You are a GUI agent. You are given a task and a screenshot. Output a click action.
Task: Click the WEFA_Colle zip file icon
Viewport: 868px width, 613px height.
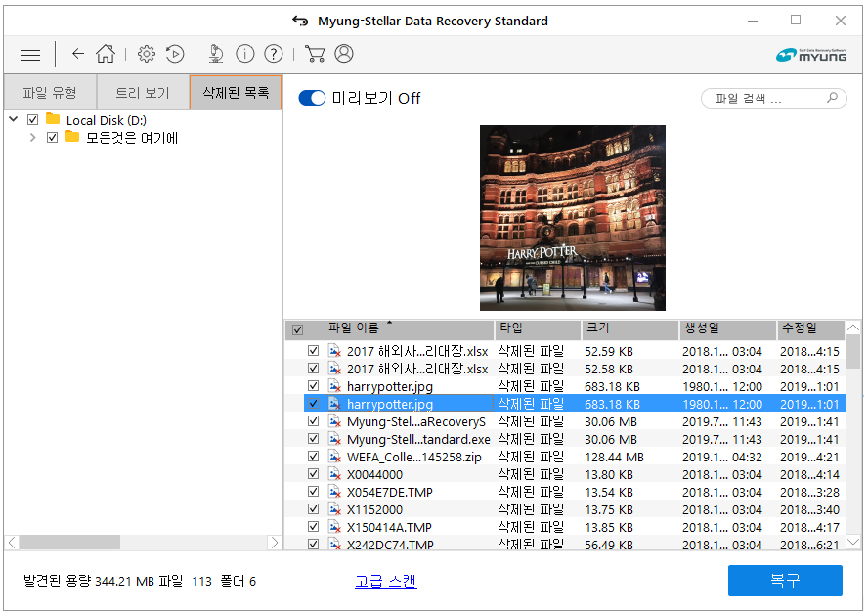click(334, 457)
